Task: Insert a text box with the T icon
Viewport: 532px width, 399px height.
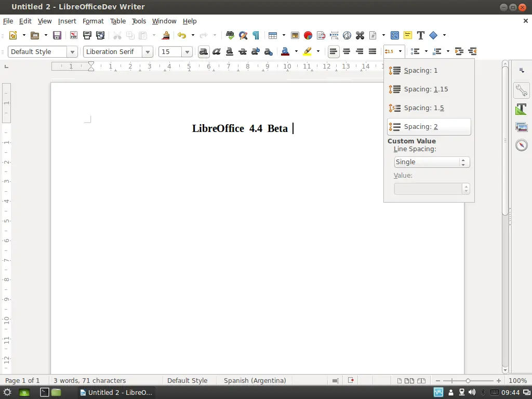Action: (x=421, y=35)
